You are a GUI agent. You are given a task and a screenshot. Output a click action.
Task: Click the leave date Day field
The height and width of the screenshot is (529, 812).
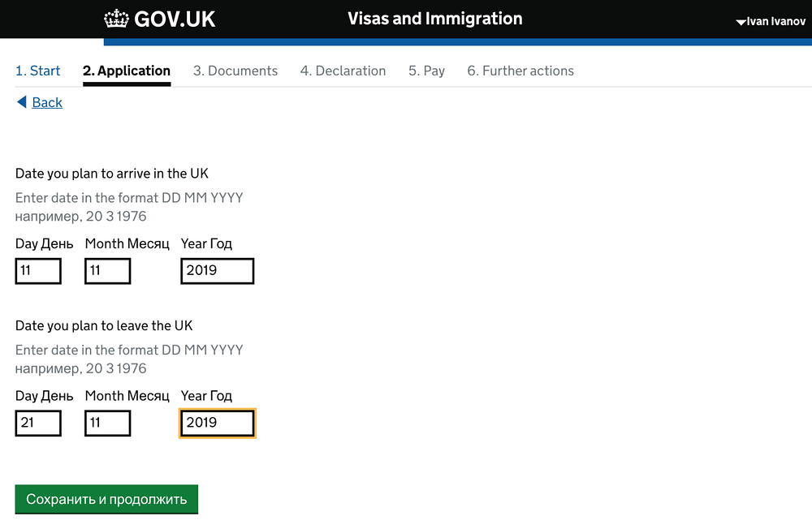(38, 423)
